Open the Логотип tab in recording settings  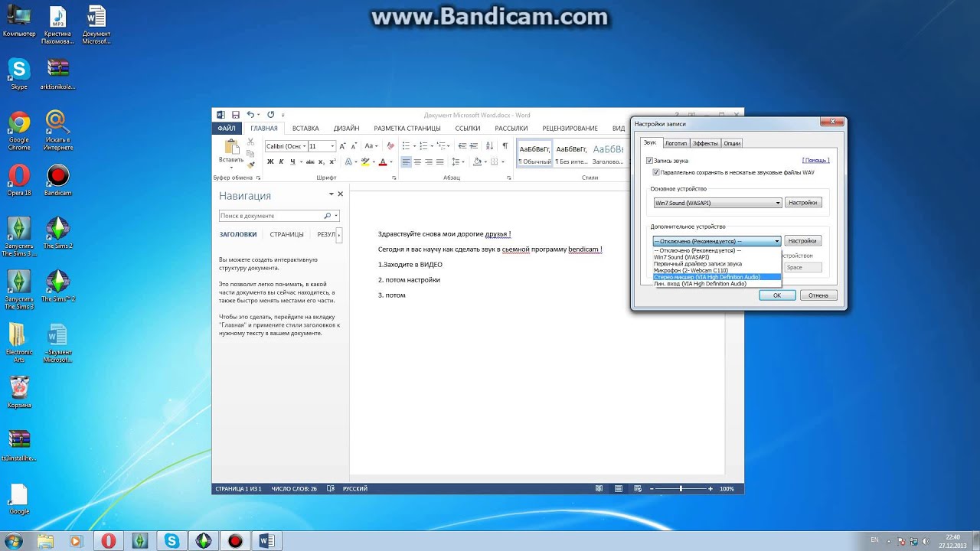(676, 143)
